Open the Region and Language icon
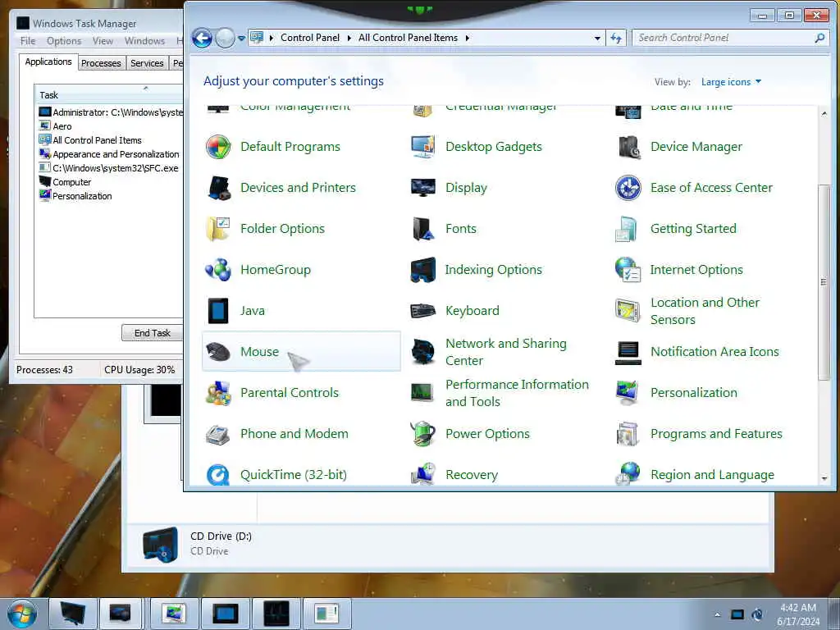Screen dimensions: 840x630 point(628,475)
